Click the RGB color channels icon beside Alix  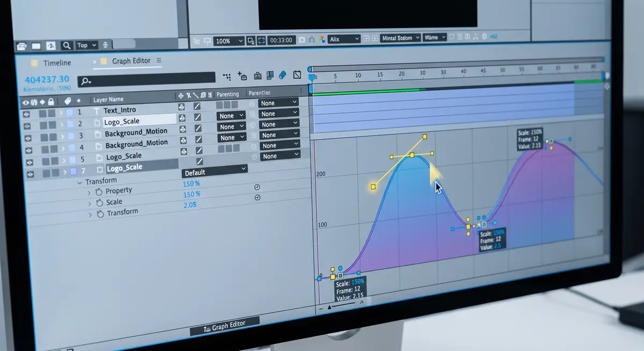321,39
